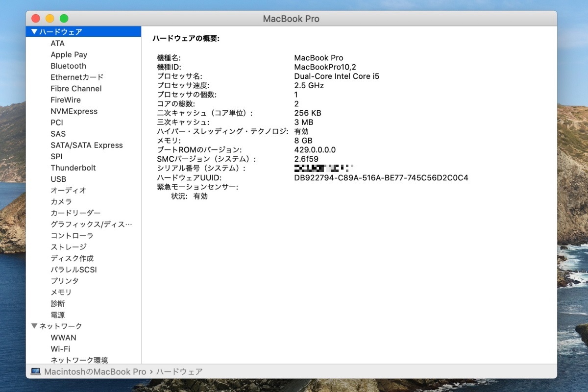This screenshot has height=392, width=588.
Task: Minimize the window with yellow button
Action: click(x=49, y=19)
